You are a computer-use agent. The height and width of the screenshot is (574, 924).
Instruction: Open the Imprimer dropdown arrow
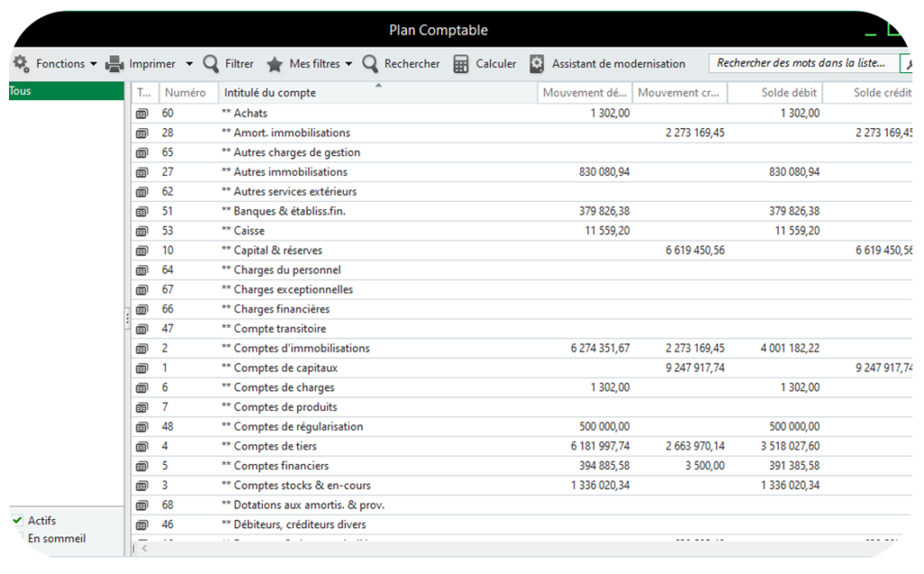[189, 64]
